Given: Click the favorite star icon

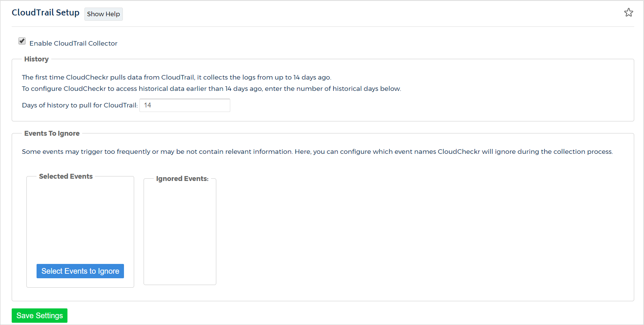Looking at the screenshot, I should click(x=629, y=12).
